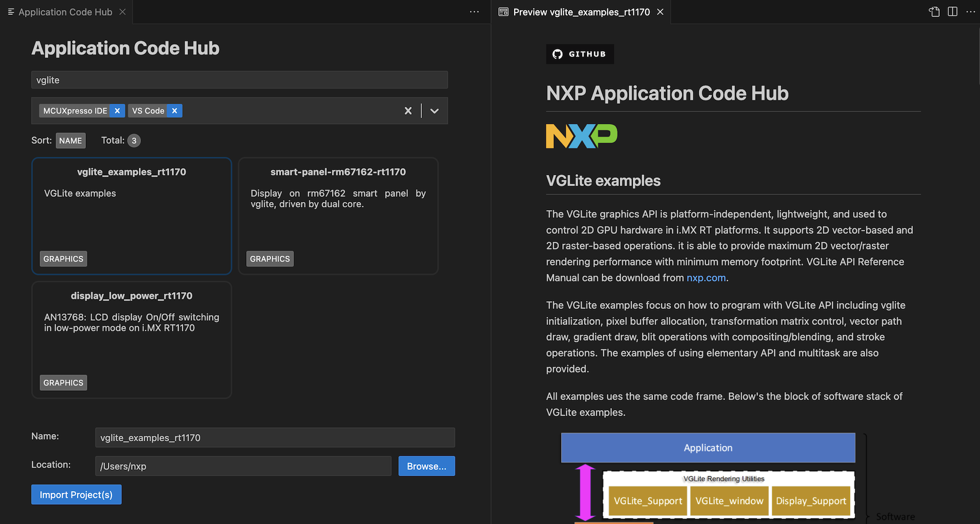
Task: Open the ellipsis actions menu in the preview toolbar
Action: pyautogui.click(x=971, y=11)
